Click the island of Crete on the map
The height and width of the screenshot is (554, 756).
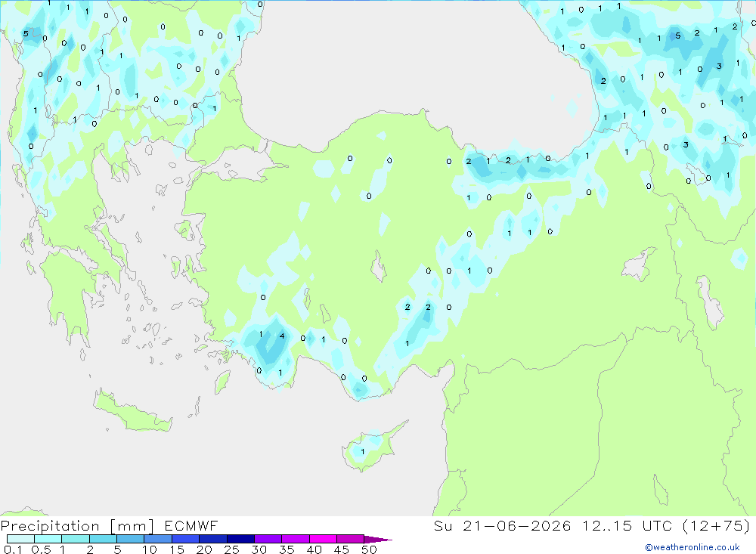(132, 413)
